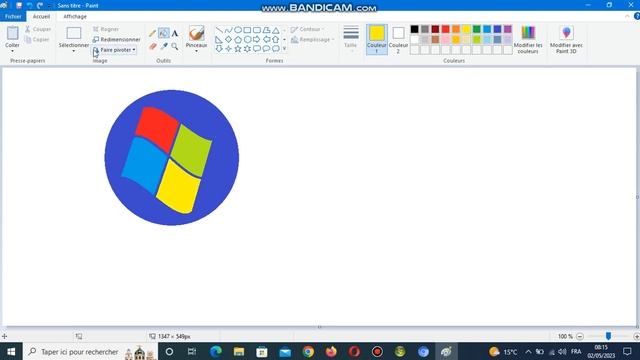Select the Eraser tool

click(153, 47)
